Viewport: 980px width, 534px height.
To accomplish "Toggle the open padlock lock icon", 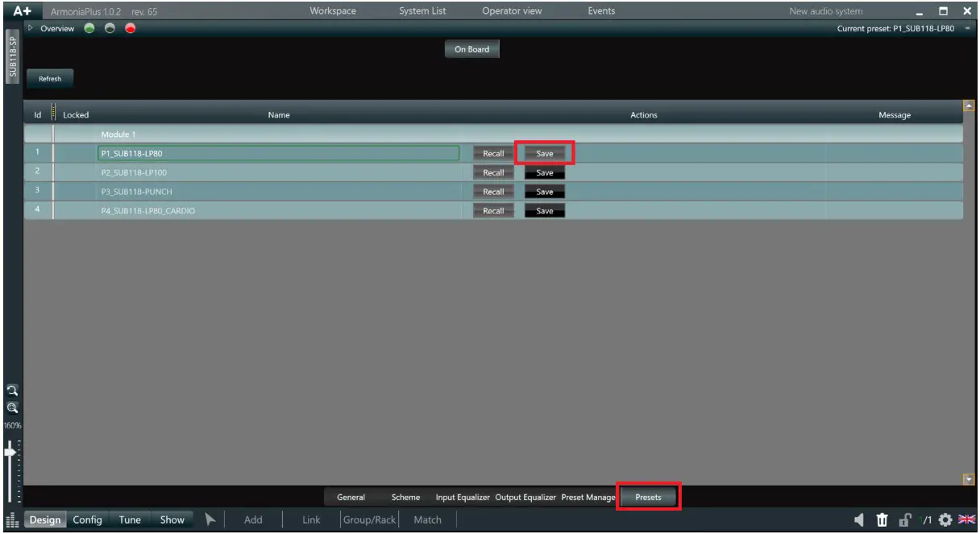I will [x=906, y=520].
